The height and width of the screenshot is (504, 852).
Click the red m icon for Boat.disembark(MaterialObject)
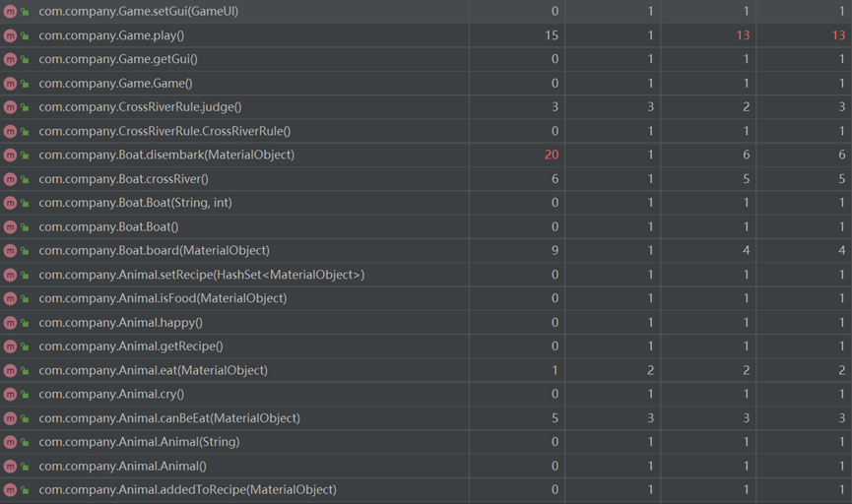click(10, 155)
